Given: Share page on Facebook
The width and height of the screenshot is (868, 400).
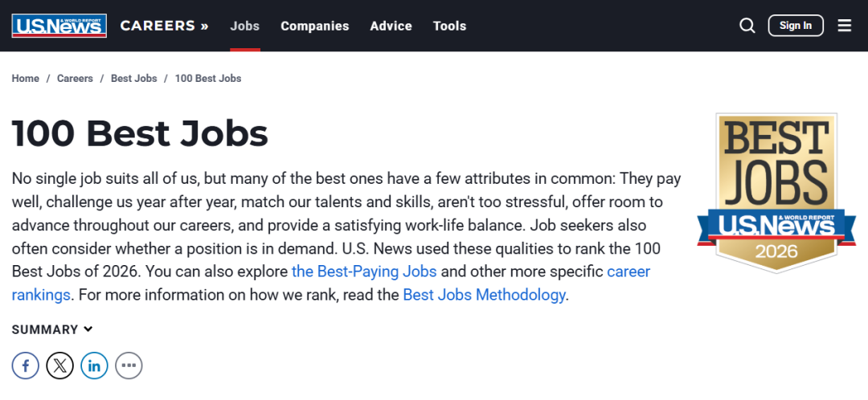Looking at the screenshot, I should 26,366.
